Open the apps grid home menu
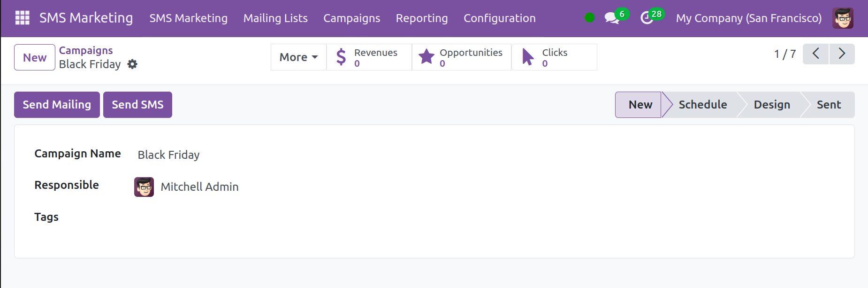Viewport: 868px width, 288px height. click(x=22, y=18)
